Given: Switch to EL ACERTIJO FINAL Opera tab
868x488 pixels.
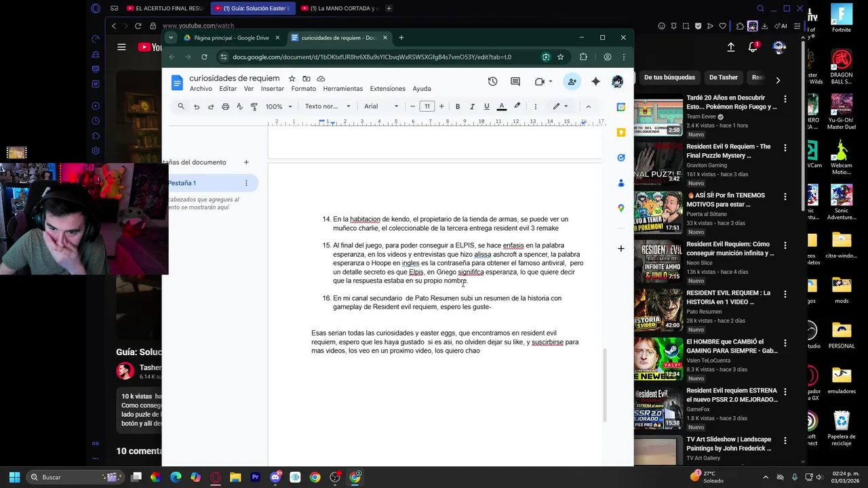Looking at the screenshot, I should pyautogui.click(x=166, y=8).
